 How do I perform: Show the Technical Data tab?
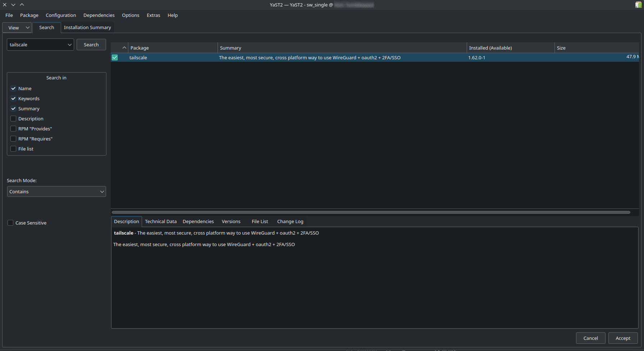(161, 221)
